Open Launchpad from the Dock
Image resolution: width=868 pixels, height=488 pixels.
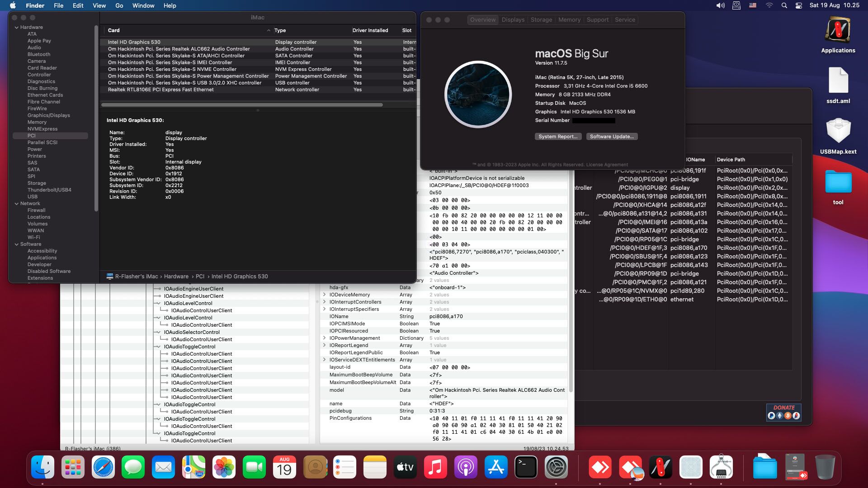click(x=73, y=467)
